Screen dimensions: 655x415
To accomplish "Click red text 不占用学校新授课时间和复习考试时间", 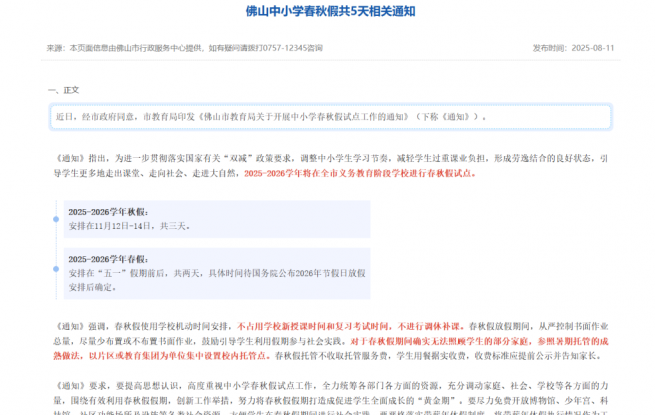I will [x=315, y=326].
